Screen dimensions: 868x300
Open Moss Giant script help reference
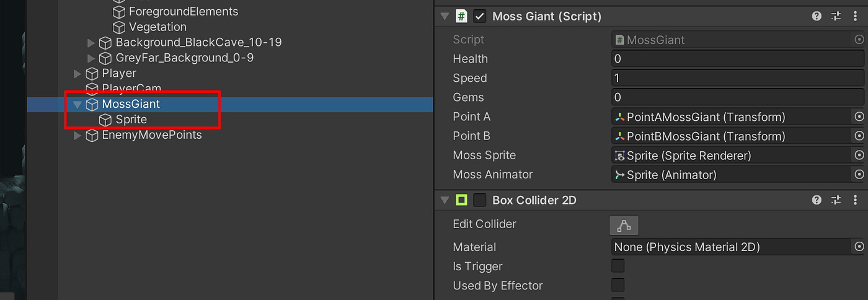[817, 17]
